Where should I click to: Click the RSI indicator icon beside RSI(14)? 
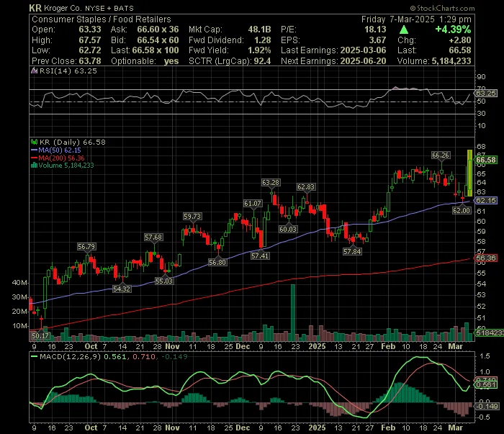(x=34, y=71)
